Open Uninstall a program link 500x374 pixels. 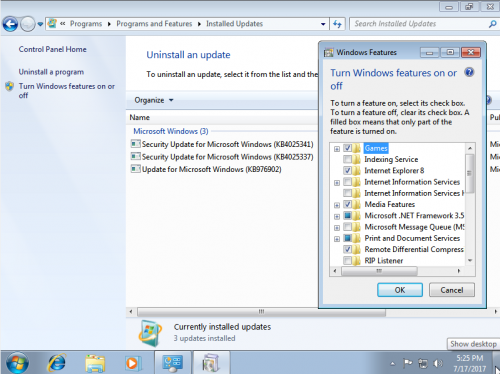click(51, 72)
